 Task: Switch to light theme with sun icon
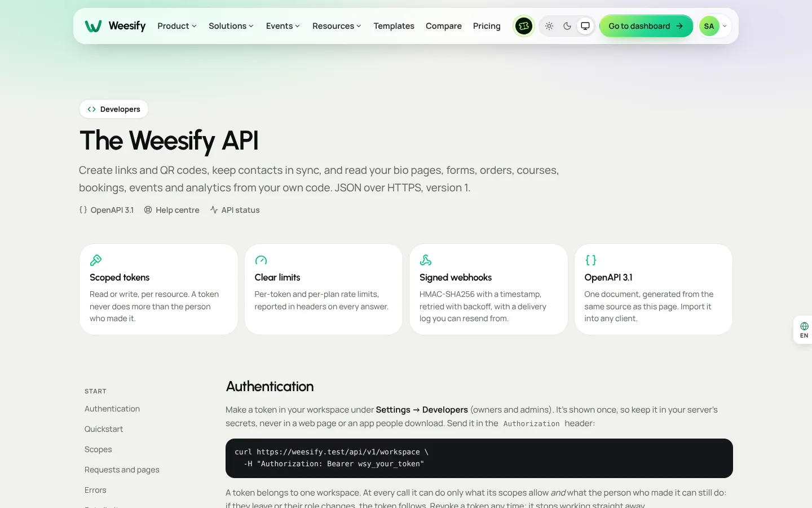[549, 26]
